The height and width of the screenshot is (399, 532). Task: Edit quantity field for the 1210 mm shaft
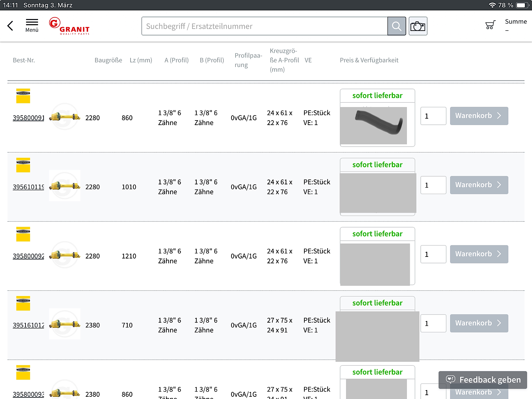click(433, 254)
